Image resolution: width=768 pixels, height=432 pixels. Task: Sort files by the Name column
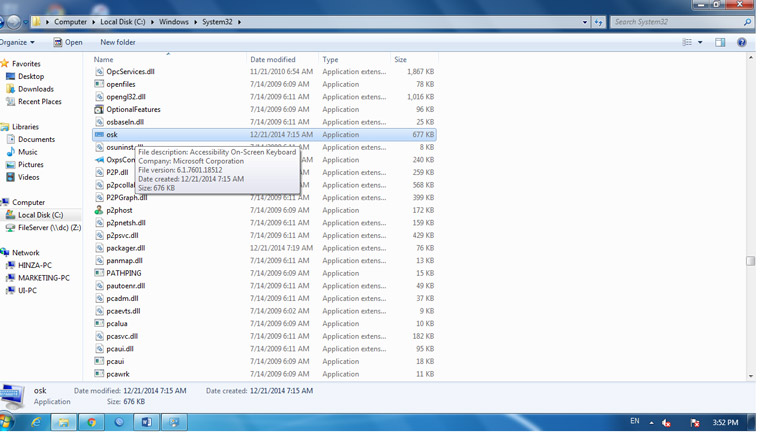click(104, 60)
